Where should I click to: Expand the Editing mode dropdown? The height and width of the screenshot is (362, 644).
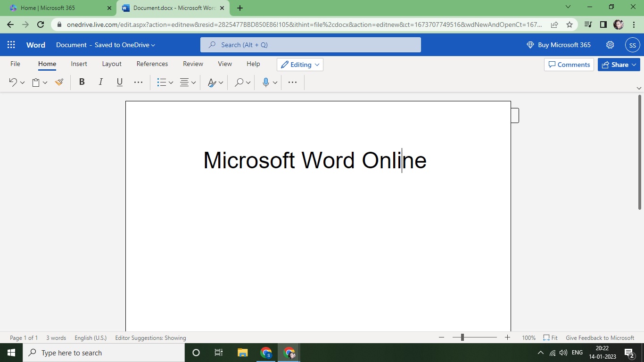click(x=300, y=65)
